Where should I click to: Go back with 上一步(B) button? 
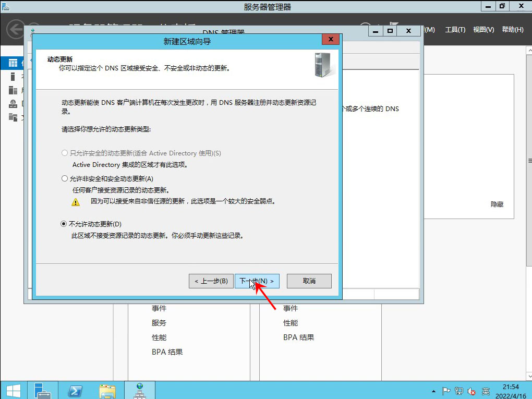(x=211, y=281)
